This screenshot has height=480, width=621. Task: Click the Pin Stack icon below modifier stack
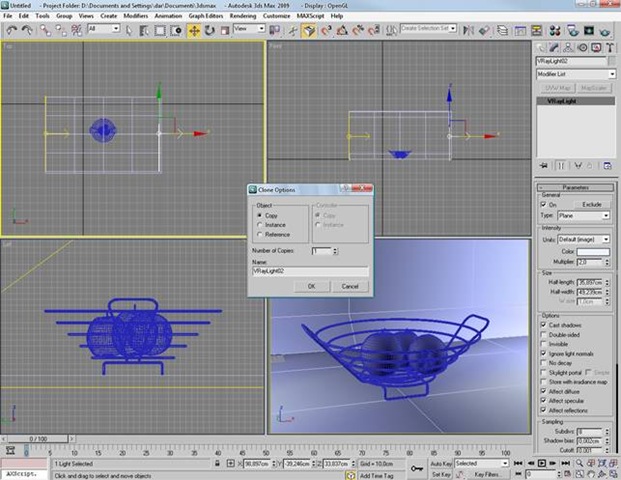coord(543,166)
